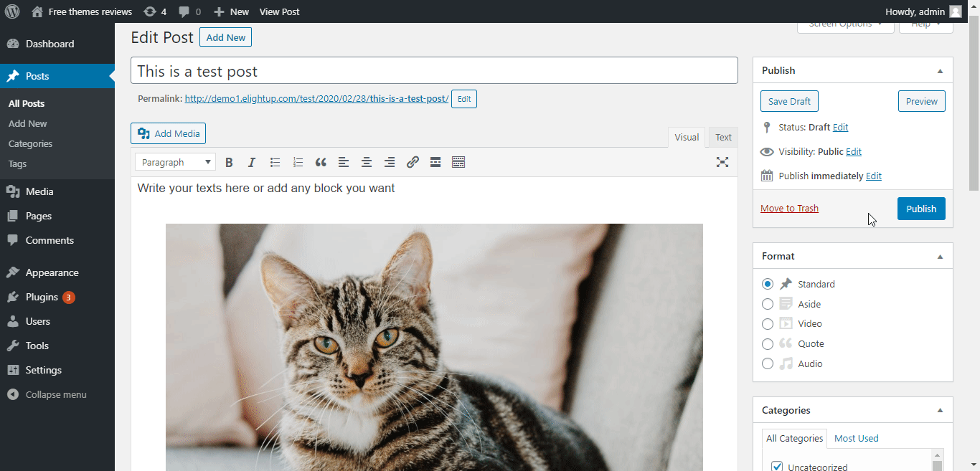Select Quote post format
Viewport: 980px width, 471px height.
point(768,343)
